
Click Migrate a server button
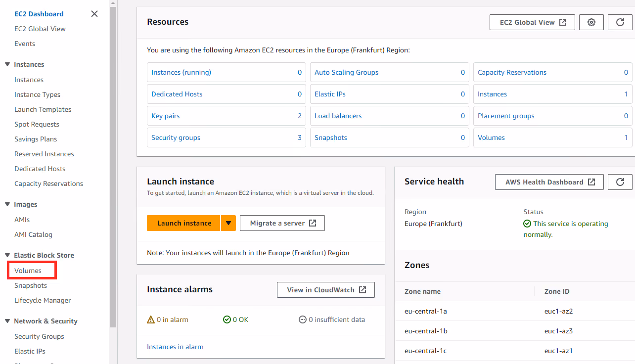[282, 223]
